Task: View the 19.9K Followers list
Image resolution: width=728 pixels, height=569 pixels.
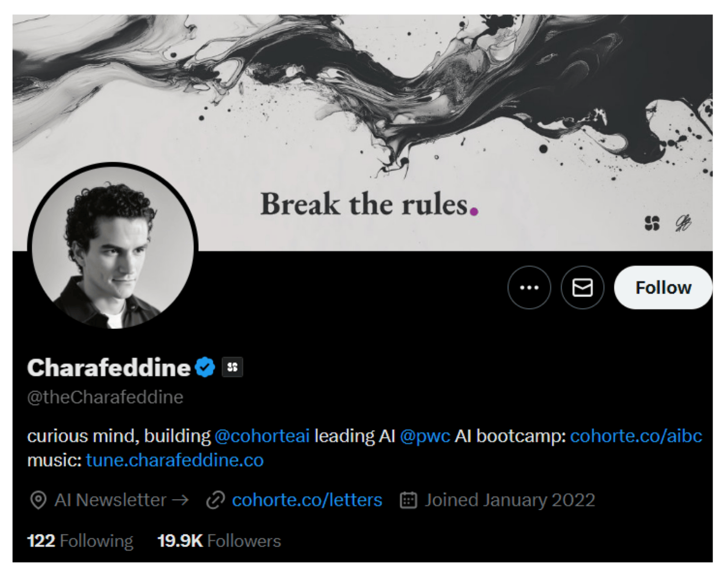Action: coord(219,541)
